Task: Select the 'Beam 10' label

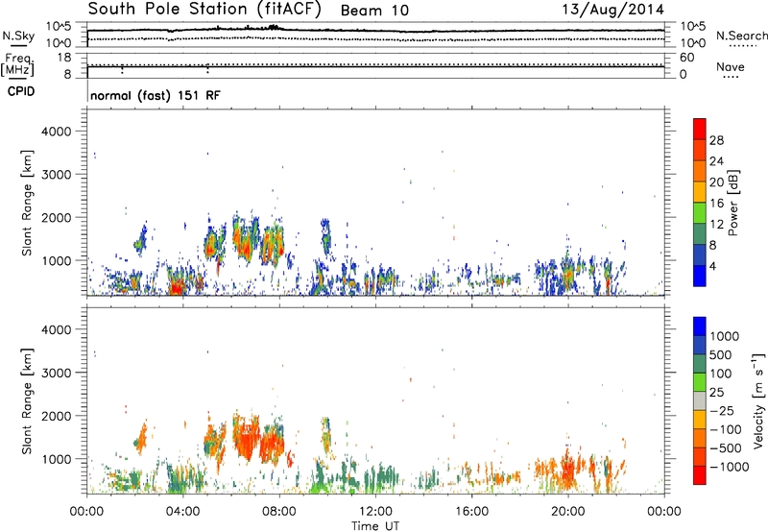Action: pyautogui.click(x=374, y=11)
